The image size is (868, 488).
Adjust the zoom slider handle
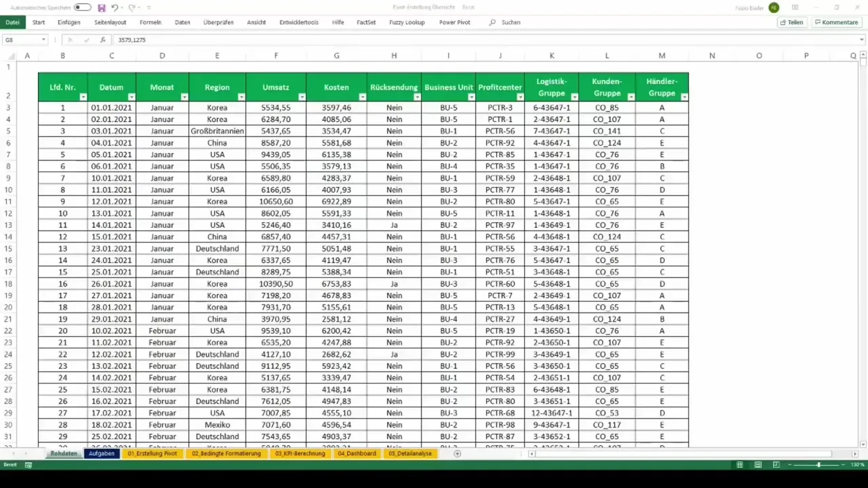point(818,465)
